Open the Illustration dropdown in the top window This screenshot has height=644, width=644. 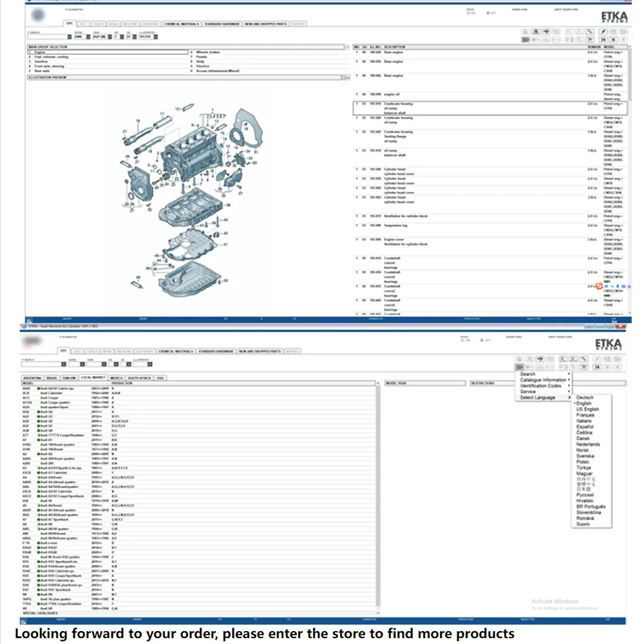[156, 37]
